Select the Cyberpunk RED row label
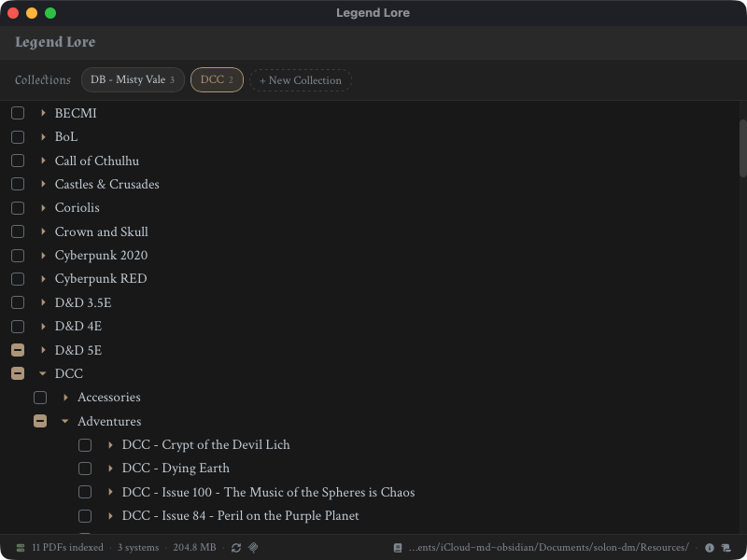 tap(101, 278)
